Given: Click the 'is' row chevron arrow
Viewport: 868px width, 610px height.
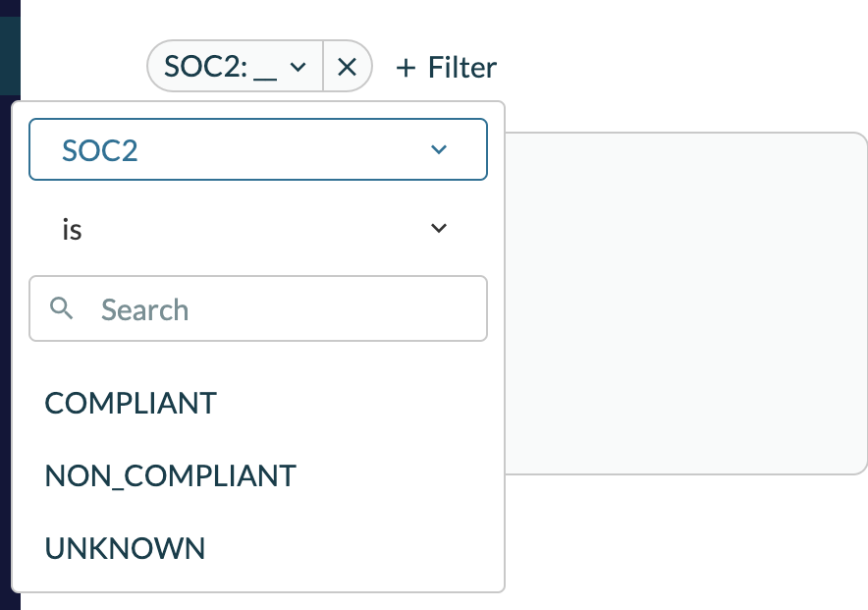Looking at the screenshot, I should 439,228.
